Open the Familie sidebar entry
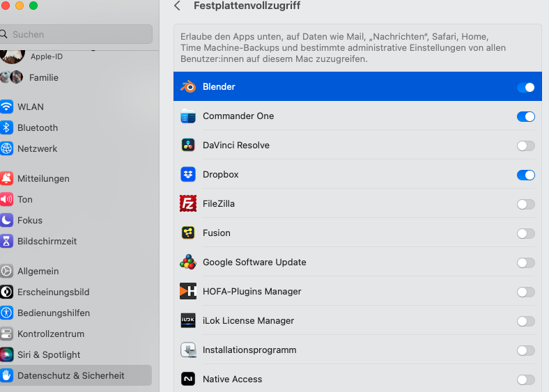 [x=43, y=77]
